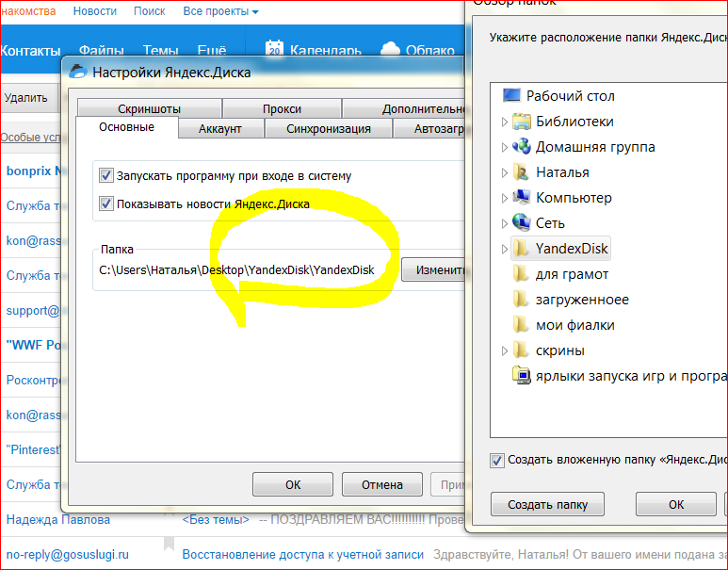Select the мои фиалки folder icon
This screenshot has height=570, width=728.
coord(521,325)
